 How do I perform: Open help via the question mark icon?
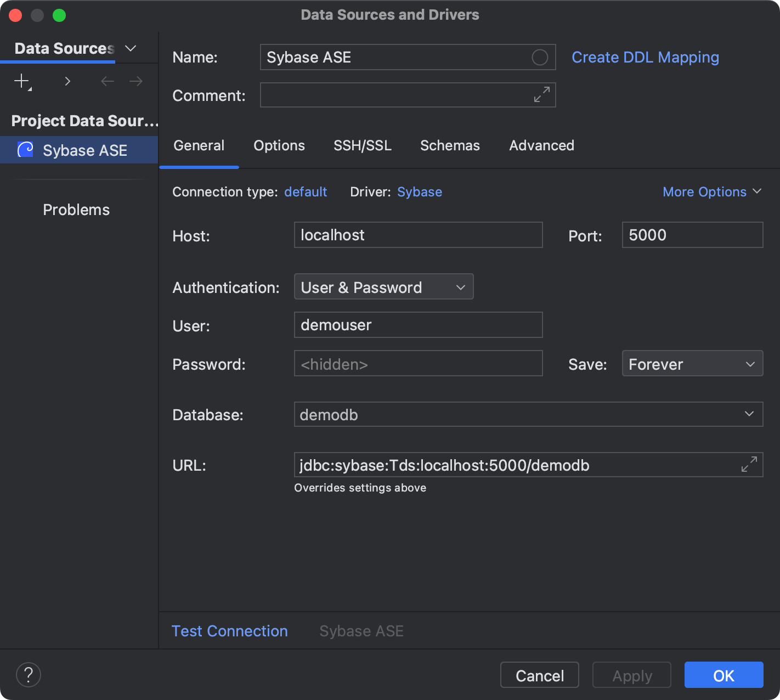point(28,675)
